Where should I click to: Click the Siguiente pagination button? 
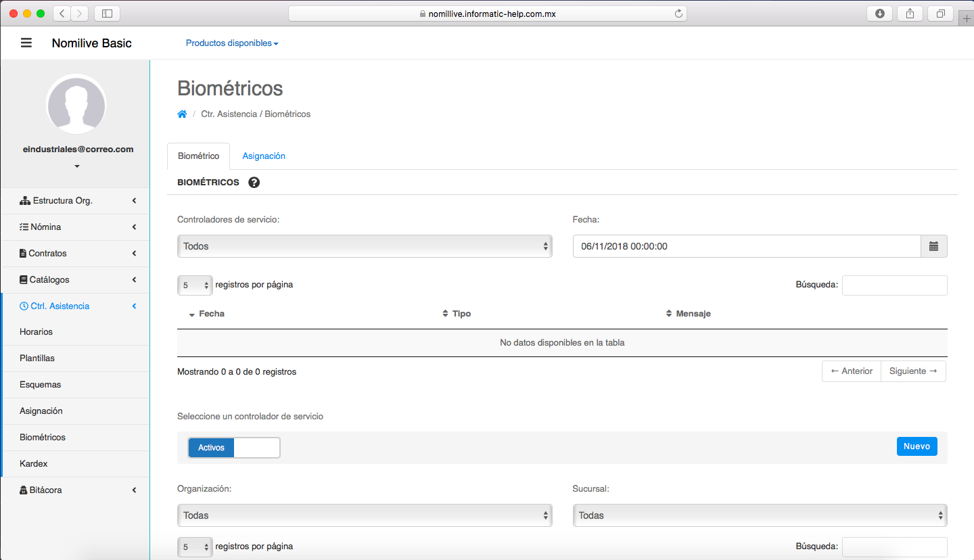(x=912, y=371)
